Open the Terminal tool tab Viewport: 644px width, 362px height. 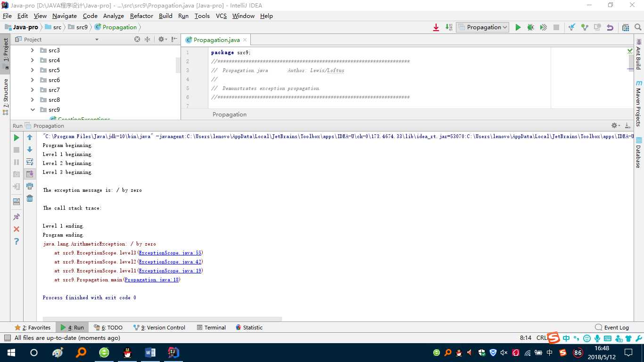coord(211,328)
